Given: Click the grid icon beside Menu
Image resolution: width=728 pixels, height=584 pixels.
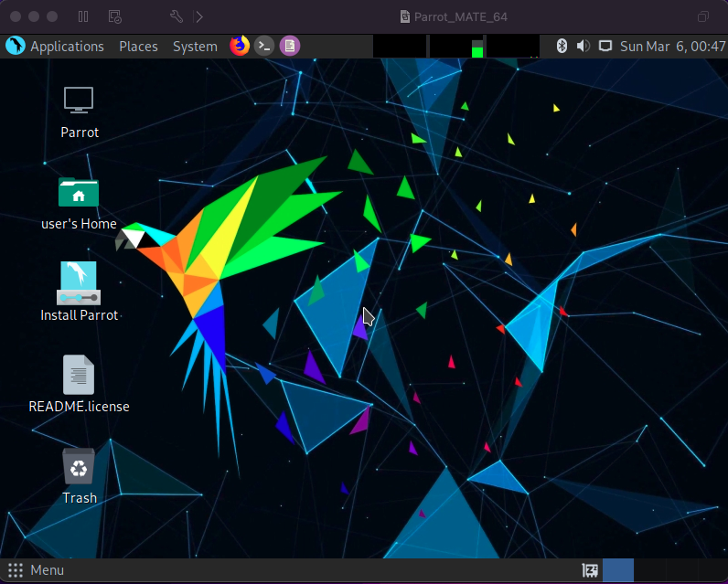Looking at the screenshot, I should tap(16, 570).
